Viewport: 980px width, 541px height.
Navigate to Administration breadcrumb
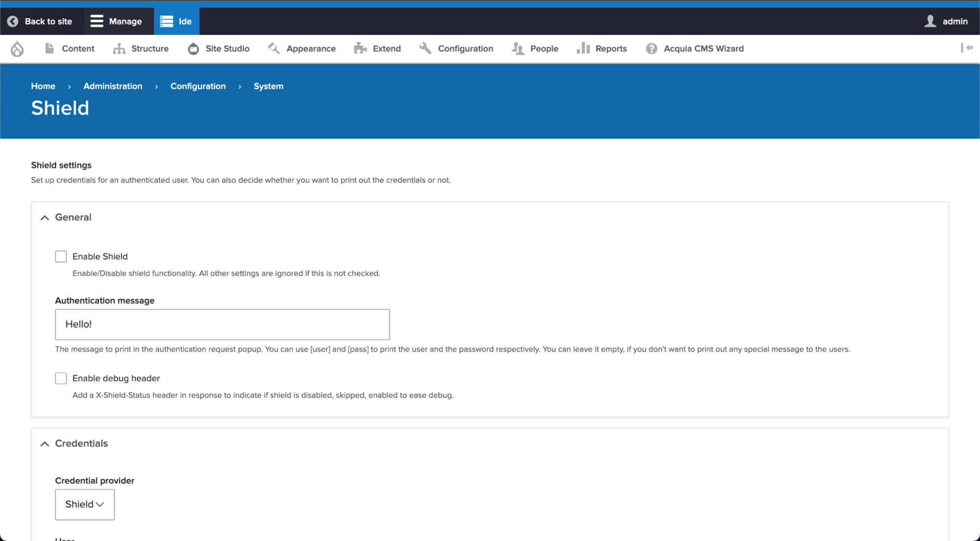point(113,86)
